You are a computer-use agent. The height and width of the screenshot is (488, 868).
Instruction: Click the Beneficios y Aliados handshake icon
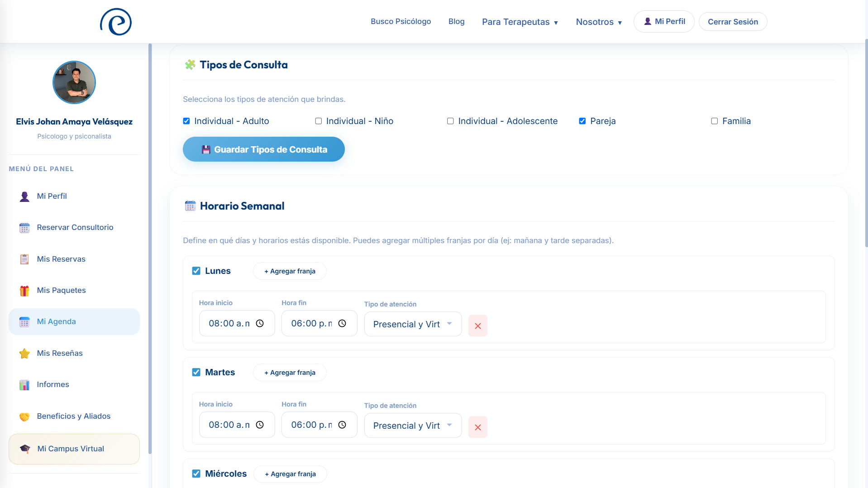(24, 416)
